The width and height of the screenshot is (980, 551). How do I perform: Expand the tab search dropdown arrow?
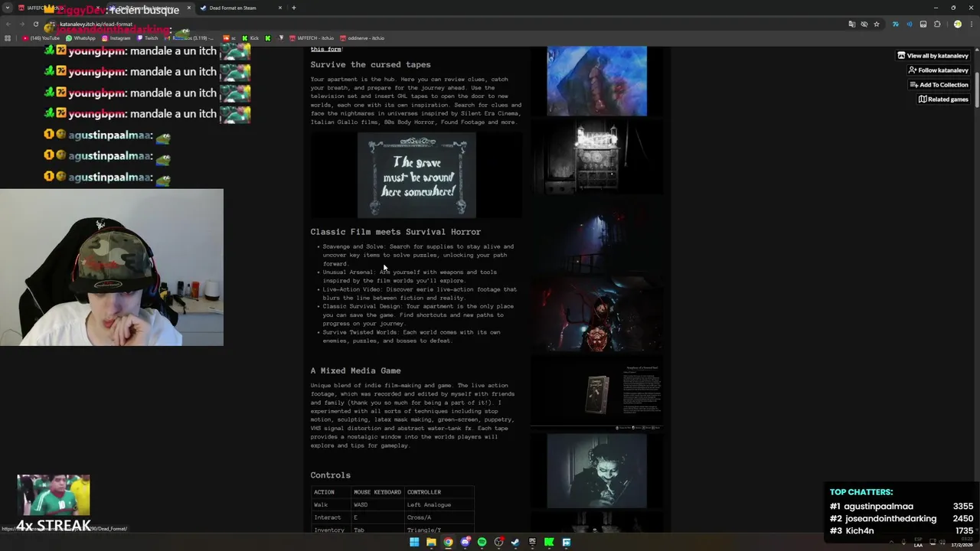[x=8, y=8]
